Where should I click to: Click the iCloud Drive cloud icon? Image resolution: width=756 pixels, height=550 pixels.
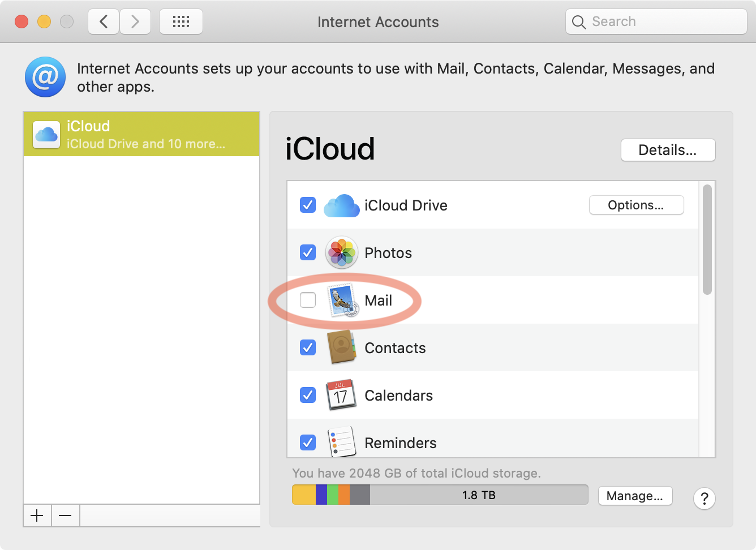click(341, 205)
